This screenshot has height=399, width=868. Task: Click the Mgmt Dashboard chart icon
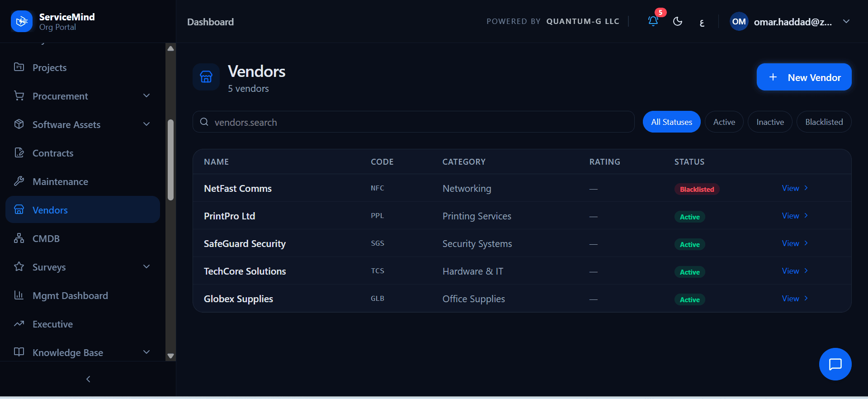point(19,295)
